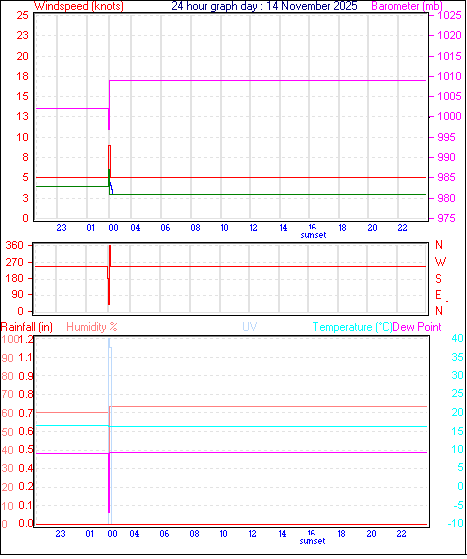Click the 40 temperature axis value

coord(457,338)
